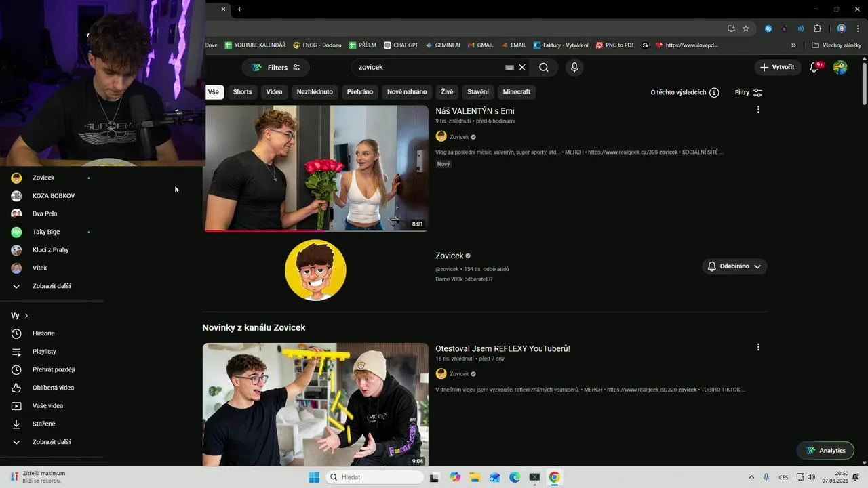Select the Videa filter chip
This screenshot has height=488, width=868.
[x=274, y=92]
